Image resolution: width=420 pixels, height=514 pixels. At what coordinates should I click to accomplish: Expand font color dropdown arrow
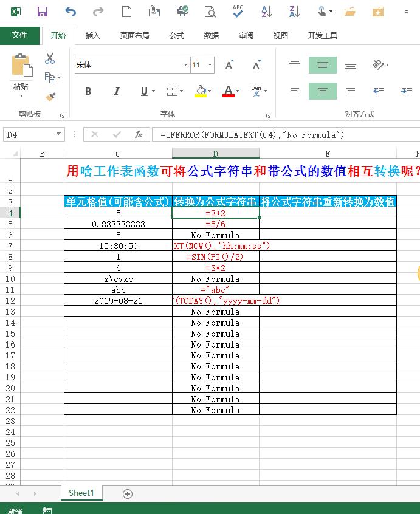click(x=238, y=91)
